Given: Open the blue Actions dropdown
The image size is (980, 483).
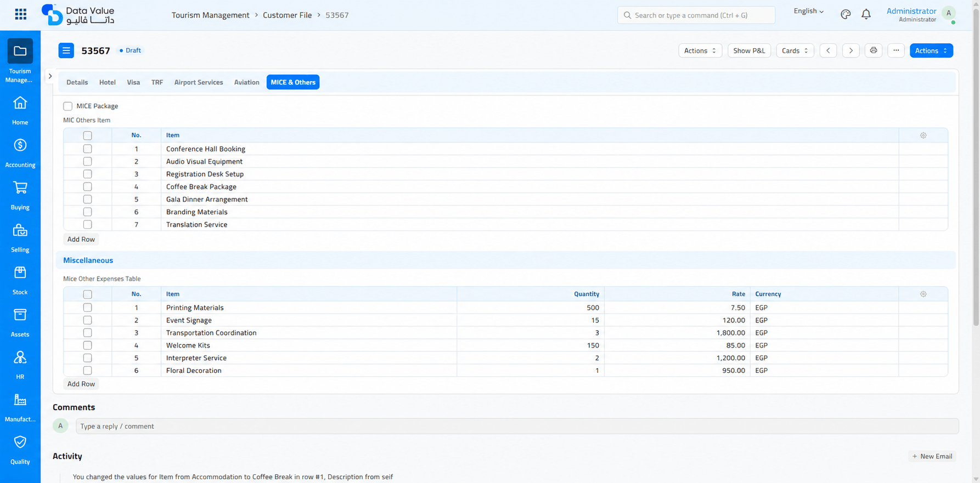Looking at the screenshot, I should pyautogui.click(x=931, y=50).
